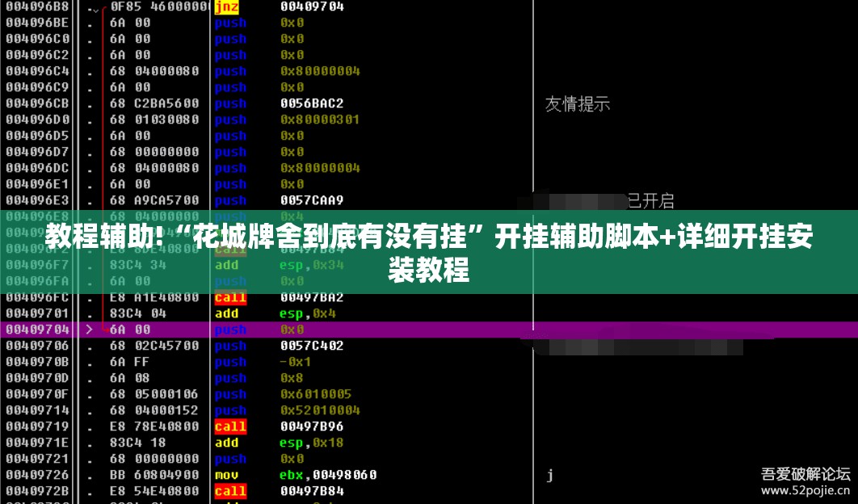The image size is (858, 504).
Task: Click the call target 00497BA2
Action: click(x=312, y=298)
